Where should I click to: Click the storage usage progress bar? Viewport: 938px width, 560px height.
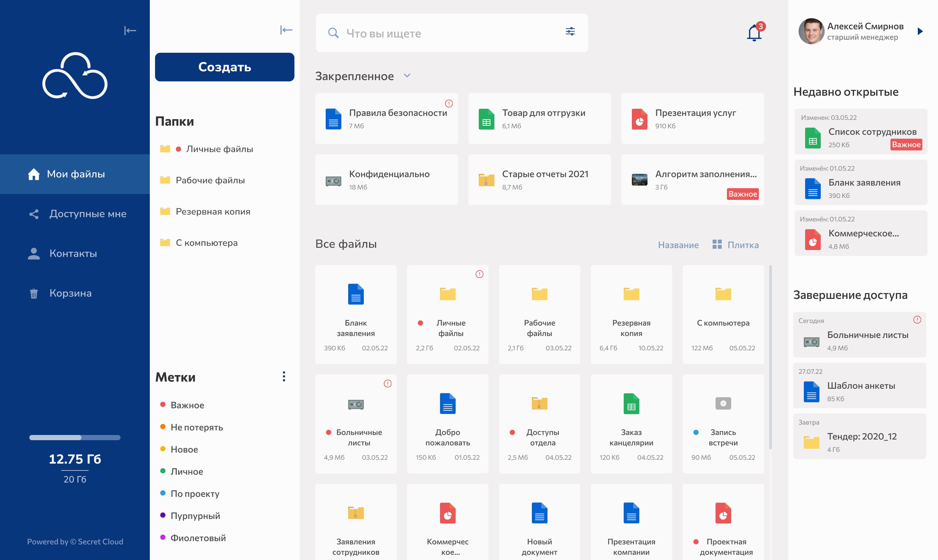(x=75, y=437)
